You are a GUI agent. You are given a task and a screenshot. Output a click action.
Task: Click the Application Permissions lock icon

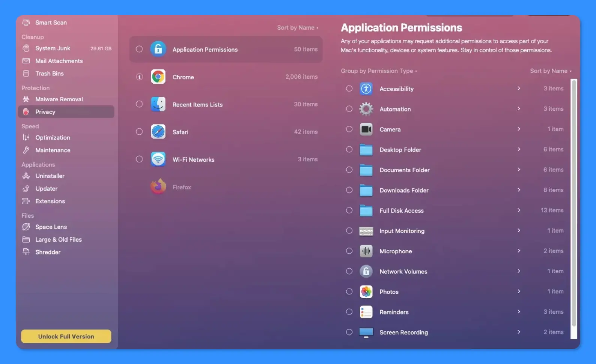tap(158, 49)
